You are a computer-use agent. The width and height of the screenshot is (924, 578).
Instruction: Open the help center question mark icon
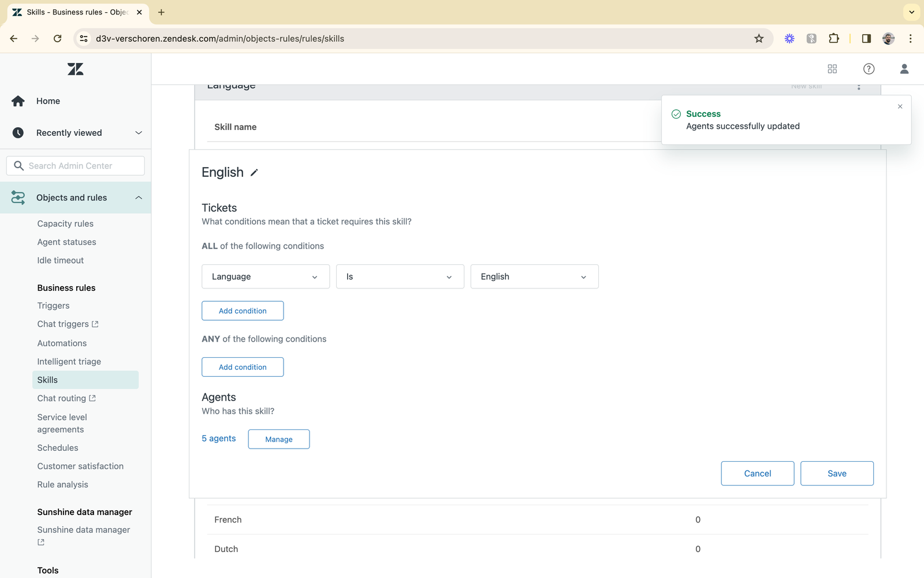(x=869, y=69)
